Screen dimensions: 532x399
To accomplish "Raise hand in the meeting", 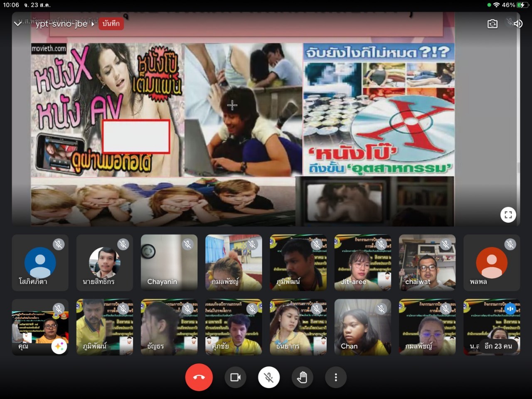I will click(302, 377).
